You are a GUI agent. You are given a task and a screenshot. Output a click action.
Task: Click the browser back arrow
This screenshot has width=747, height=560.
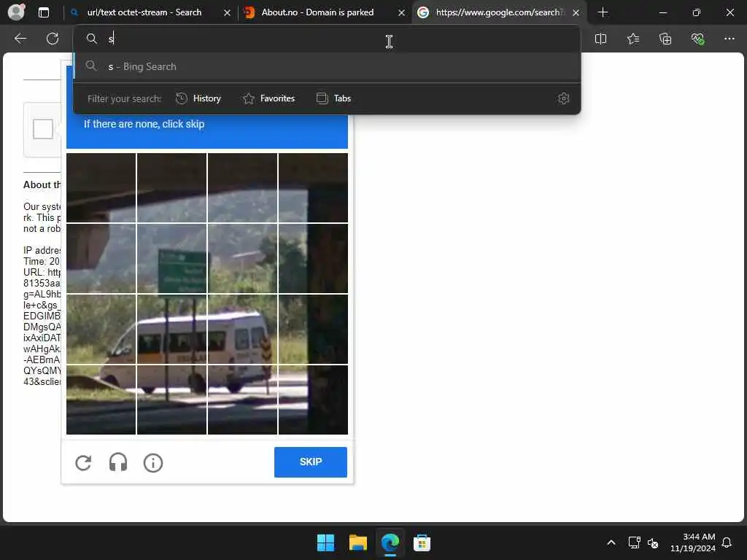[x=20, y=39]
